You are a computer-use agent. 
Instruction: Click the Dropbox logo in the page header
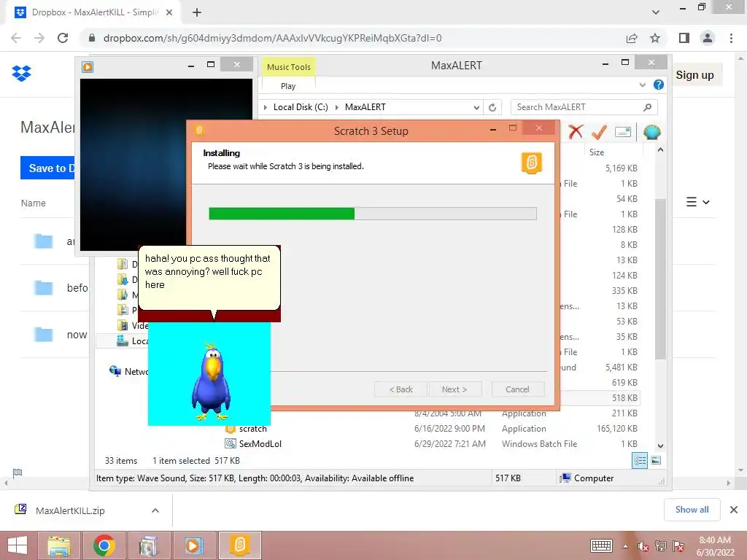[21, 74]
